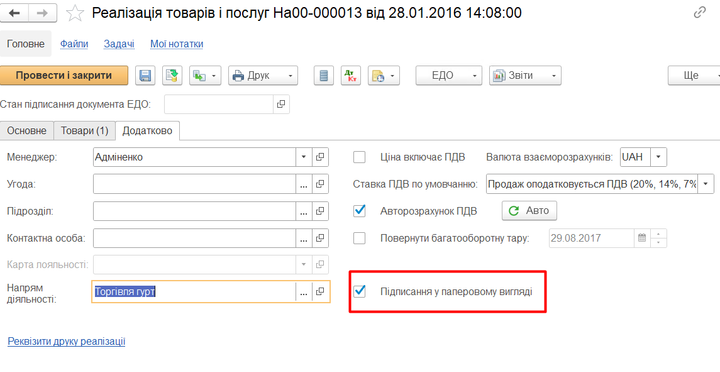Click the Контактна особа input field
Screen dimensions: 720x372
pyautogui.click(x=194, y=238)
